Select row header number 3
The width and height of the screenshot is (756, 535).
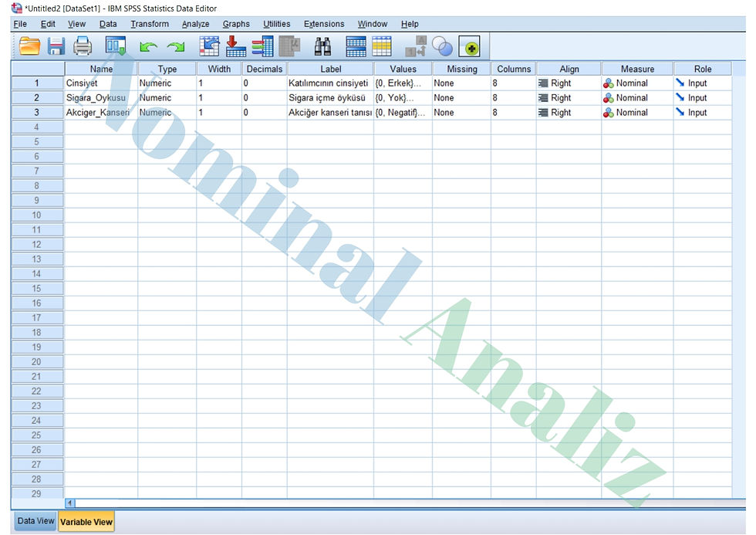(x=38, y=113)
